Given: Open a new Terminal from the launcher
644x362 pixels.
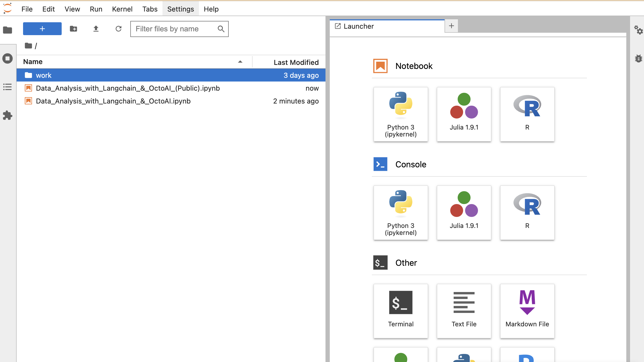Looking at the screenshot, I should point(401,311).
